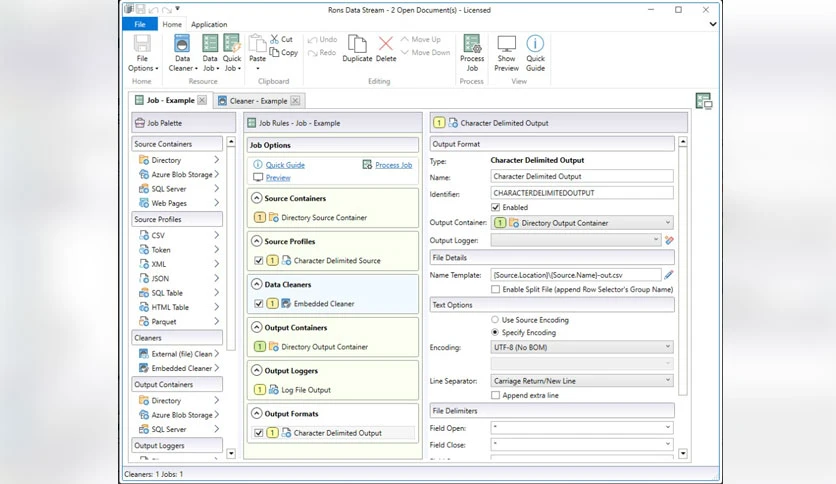Move the rule up
Viewport: 836px width, 484px height.
[x=421, y=39]
